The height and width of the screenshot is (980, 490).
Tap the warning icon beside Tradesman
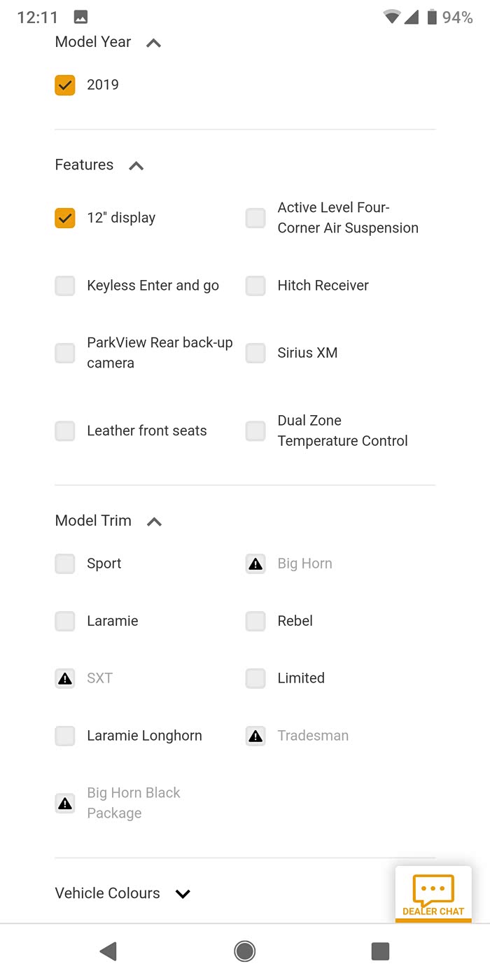pyautogui.click(x=255, y=736)
